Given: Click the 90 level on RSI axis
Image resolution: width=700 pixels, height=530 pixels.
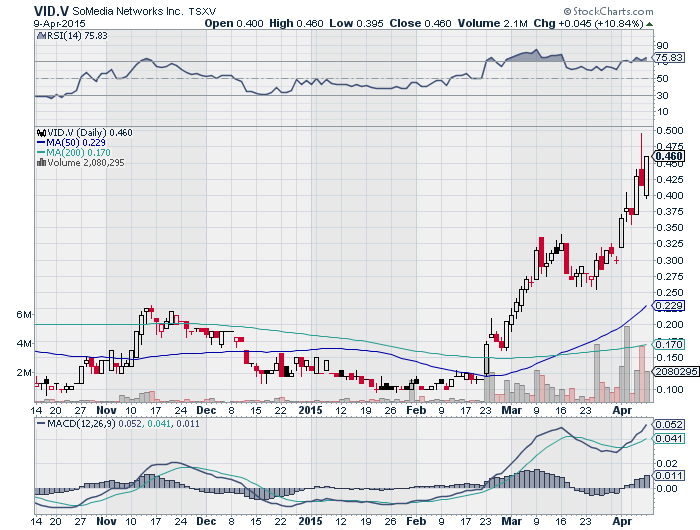Looking at the screenshot, I should point(662,46).
